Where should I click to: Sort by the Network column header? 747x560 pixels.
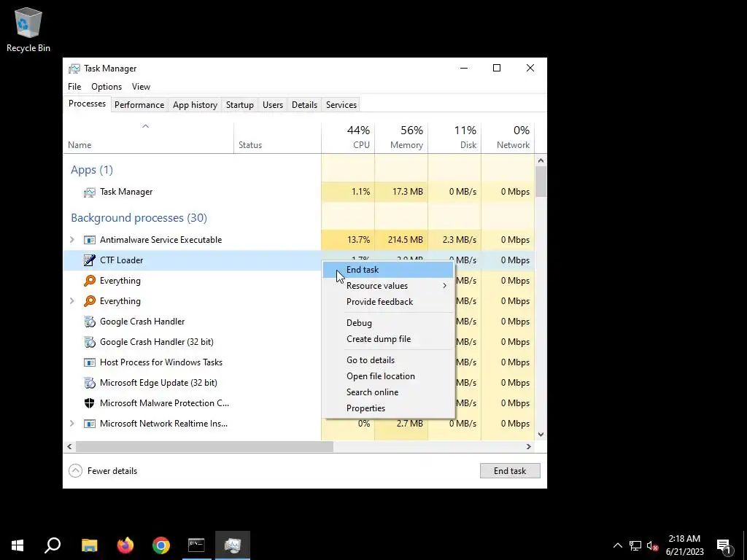click(x=508, y=138)
